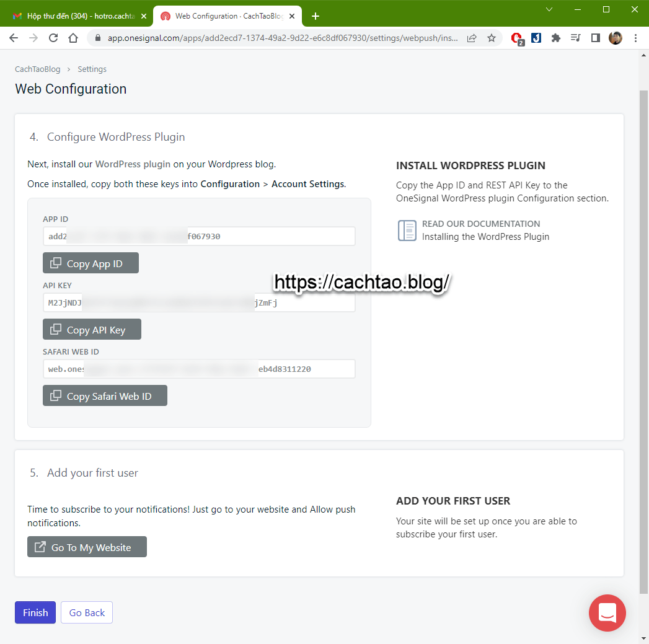Viewport: 649px width, 644px height.
Task: Open Chrome three-dot menu
Action: coord(635,38)
